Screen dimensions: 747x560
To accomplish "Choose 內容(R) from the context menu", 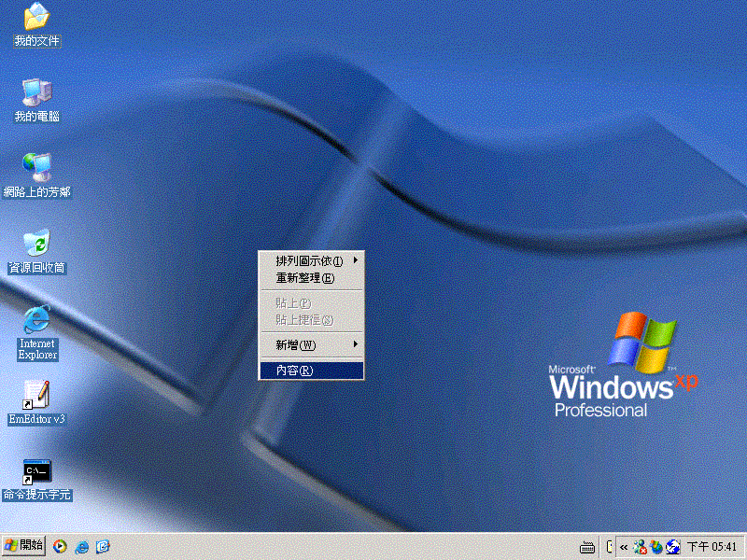I will pyautogui.click(x=312, y=371).
